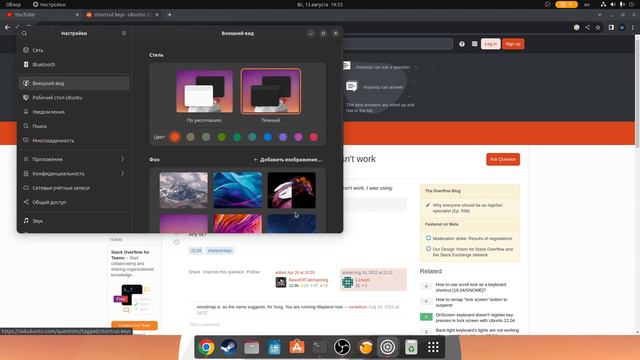Viewport: 640px width, 360px height.
Task: Open OBS Studio from the dock
Action: pyautogui.click(x=342, y=347)
